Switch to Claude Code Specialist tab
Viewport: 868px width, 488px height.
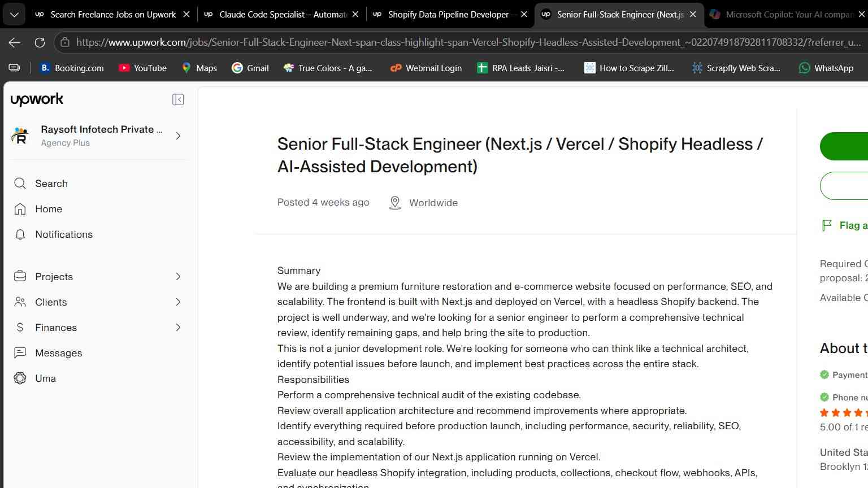pos(281,14)
